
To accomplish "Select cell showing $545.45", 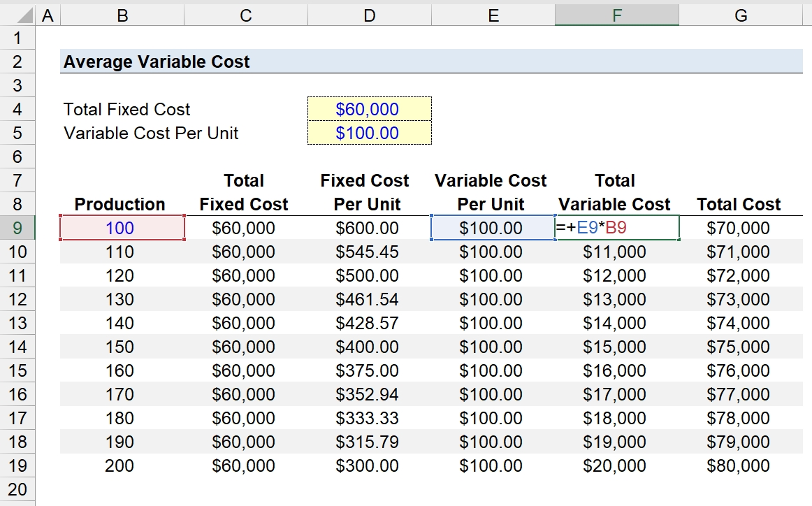I will click(369, 252).
